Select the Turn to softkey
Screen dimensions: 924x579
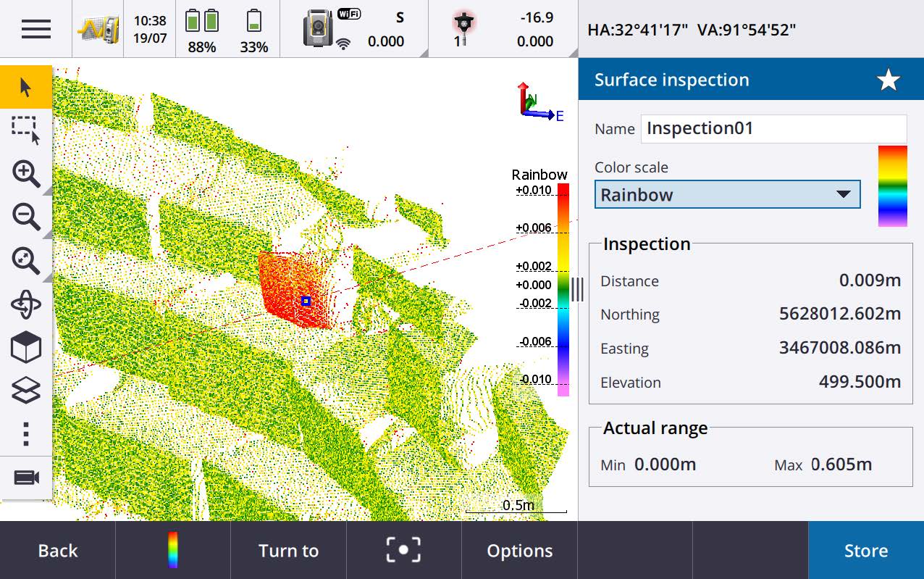pyautogui.click(x=288, y=551)
